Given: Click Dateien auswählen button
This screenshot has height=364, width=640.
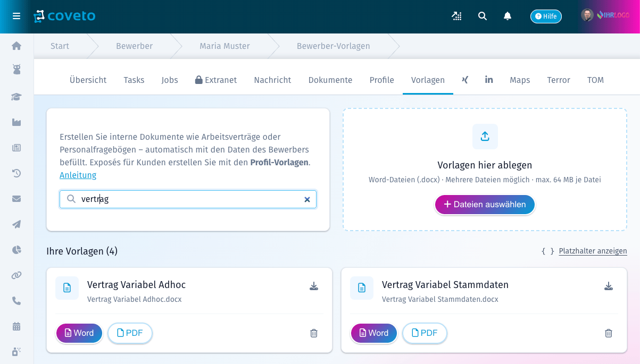Looking at the screenshot, I should tap(485, 205).
